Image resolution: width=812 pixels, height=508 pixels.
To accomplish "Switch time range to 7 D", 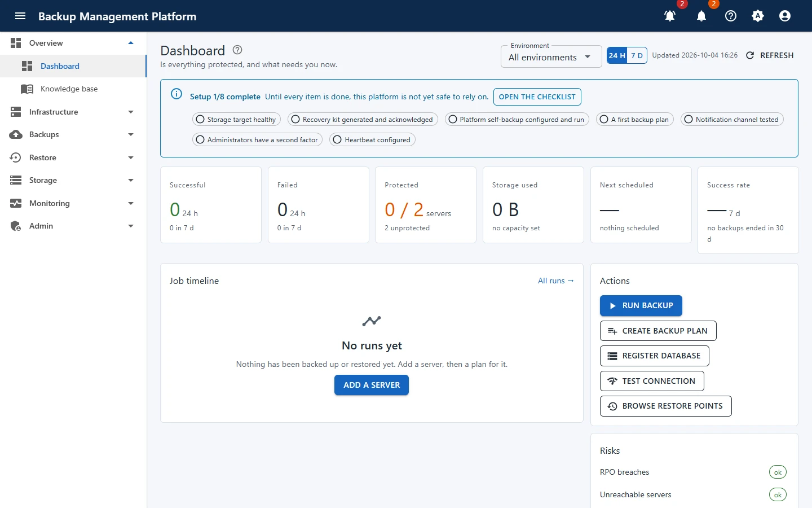I will (637, 55).
